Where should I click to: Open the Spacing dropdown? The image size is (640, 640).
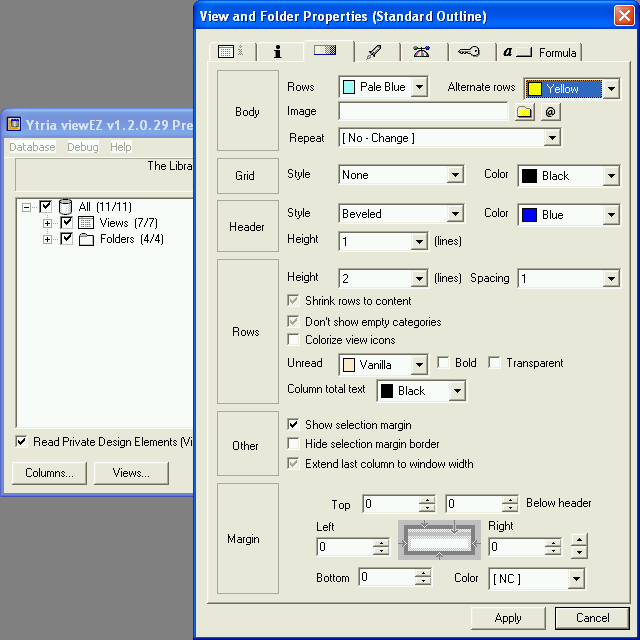click(611, 279)
